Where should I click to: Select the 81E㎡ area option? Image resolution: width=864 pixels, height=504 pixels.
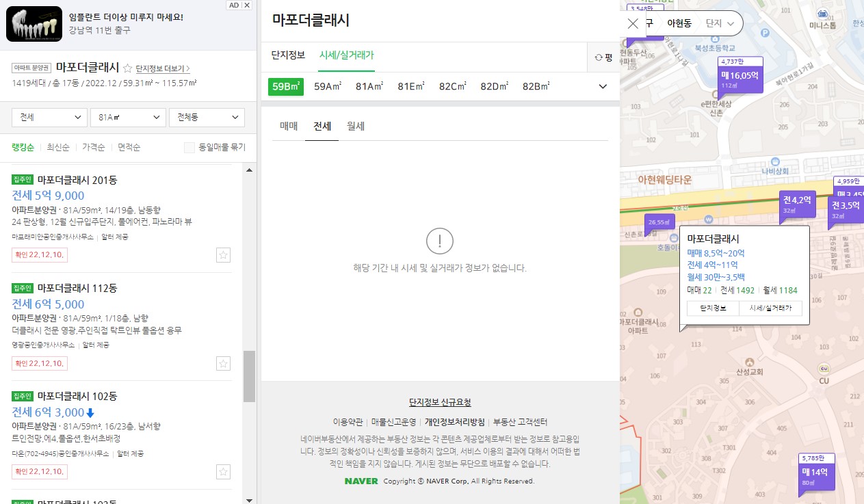[411, 86]
